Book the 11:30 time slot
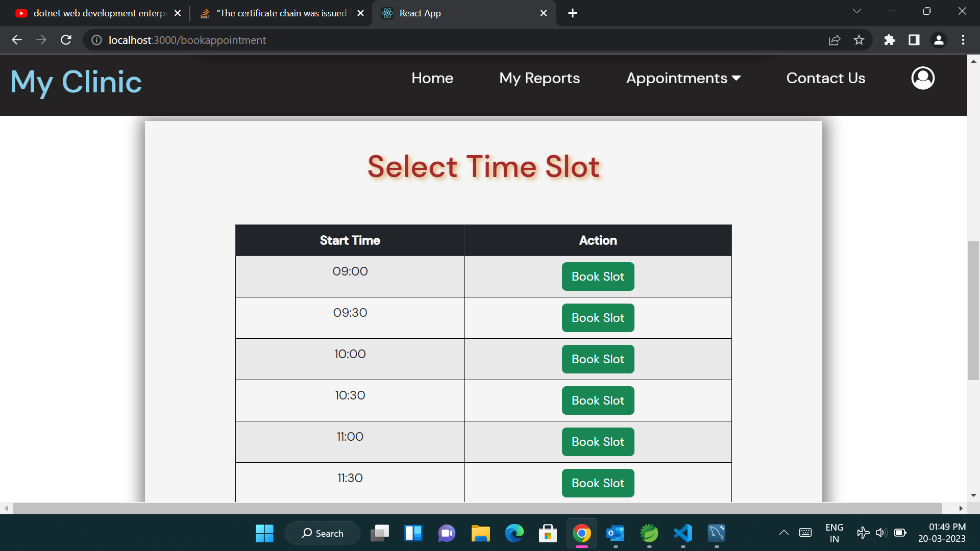This screenshot has width=980, height=551. [x=598, y=483]
